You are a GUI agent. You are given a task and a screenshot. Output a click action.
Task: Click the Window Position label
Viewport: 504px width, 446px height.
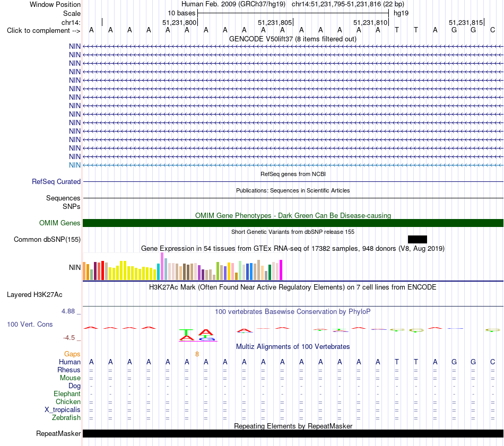pyautogui.click(x=55, y=4)
